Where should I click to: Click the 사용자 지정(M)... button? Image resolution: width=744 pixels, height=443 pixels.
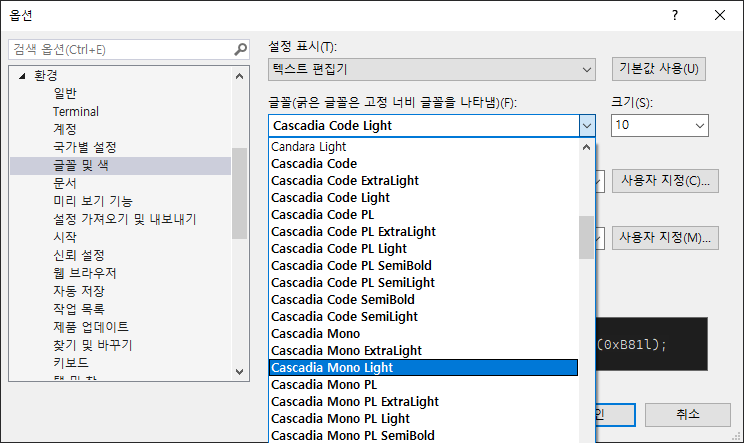tap(665, 238)
